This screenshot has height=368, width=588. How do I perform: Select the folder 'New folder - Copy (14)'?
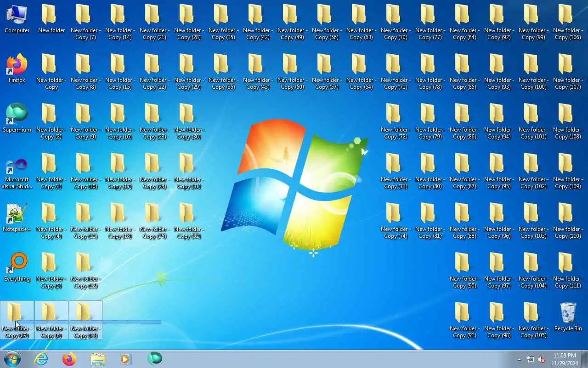coord(120,22)
